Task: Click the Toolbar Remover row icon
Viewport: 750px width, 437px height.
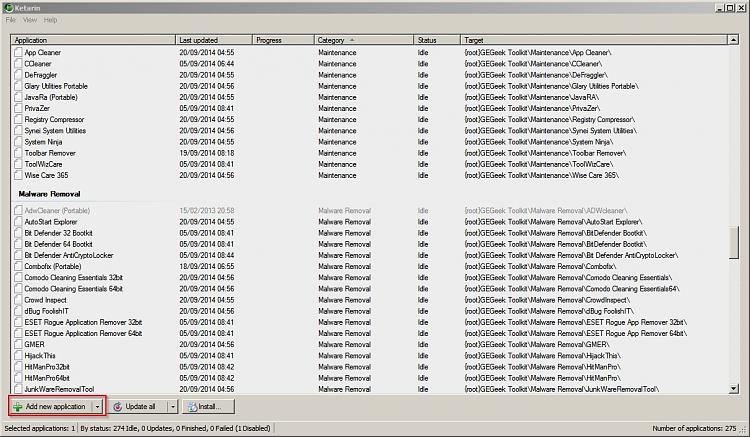Action: click(x=18, y=153)
